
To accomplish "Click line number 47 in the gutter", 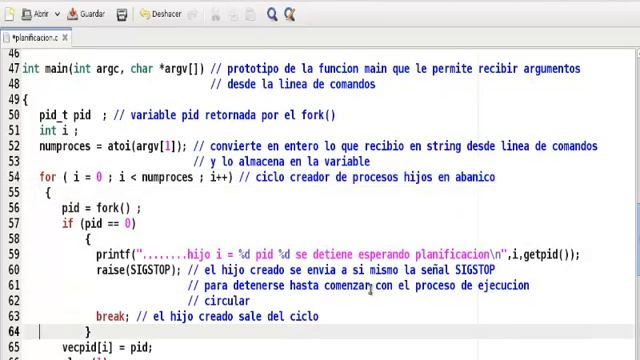I will (14, 69).
